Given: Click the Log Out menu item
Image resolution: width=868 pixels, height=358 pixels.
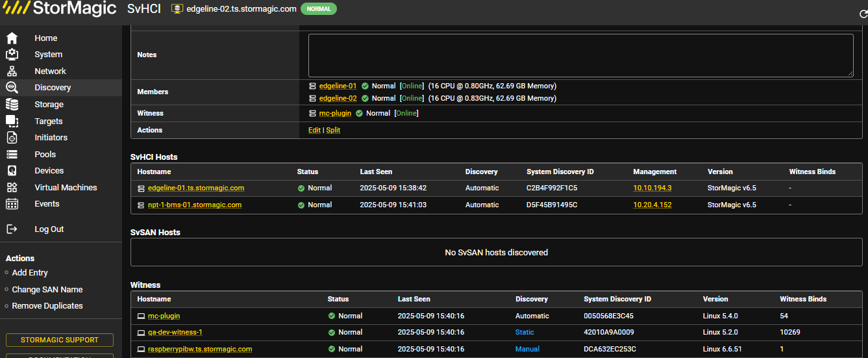Looking at the screenshot, I should [x=49, y=229].
